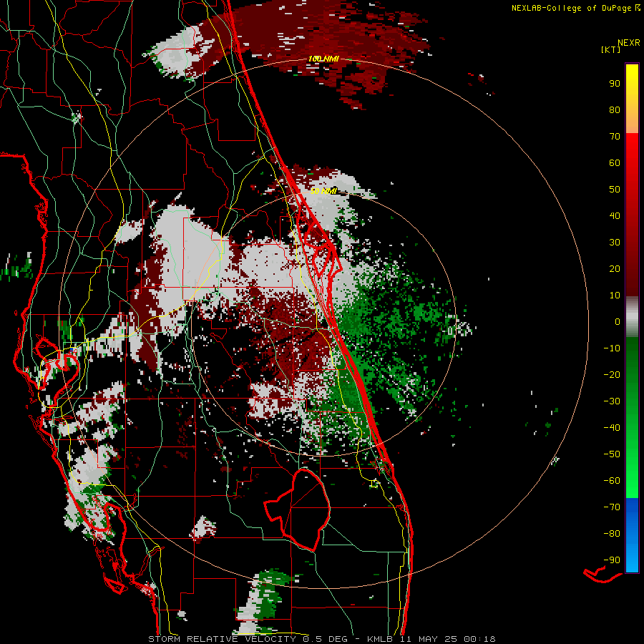Click the 40 value on the velocity scale
This screenshot has width=644, height=644.
coord(615,216)
